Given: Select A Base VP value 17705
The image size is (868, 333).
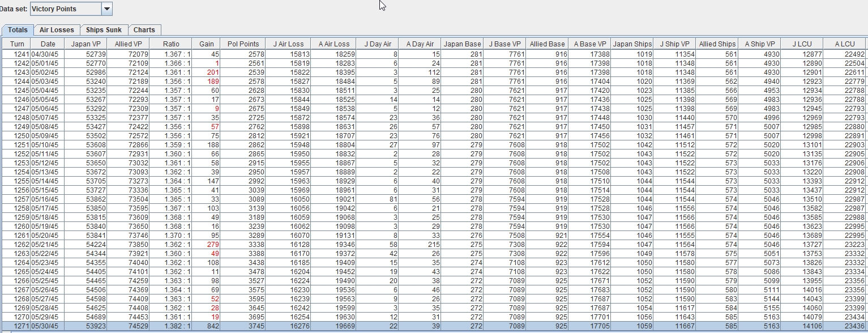Looking at the screenshot, I should pyautogui.click(x=590, y=326).
